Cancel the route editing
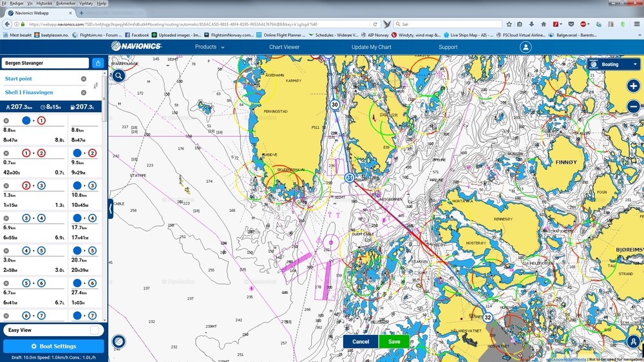The width and height of the screenshot is (644, 362). (361, 341)
